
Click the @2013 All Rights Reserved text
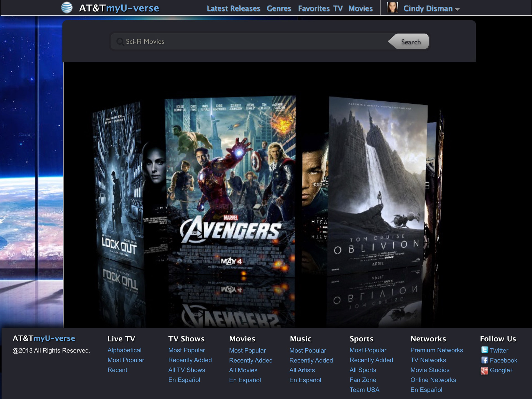51,351
